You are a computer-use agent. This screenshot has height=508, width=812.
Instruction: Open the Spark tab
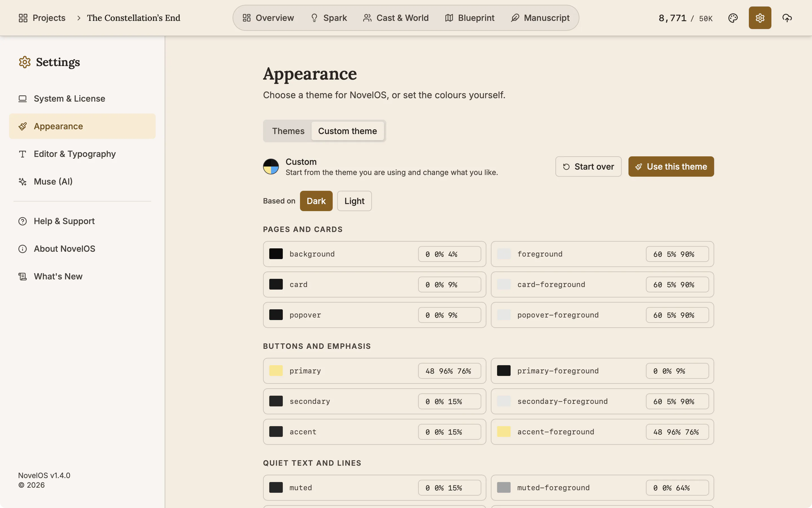tap(328, 18)
